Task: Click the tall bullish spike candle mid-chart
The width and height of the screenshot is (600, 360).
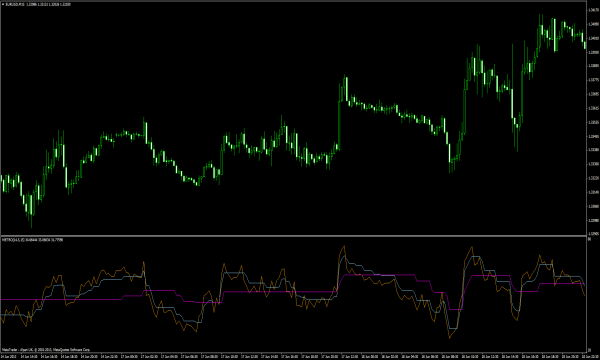Action: coord(339,117)
